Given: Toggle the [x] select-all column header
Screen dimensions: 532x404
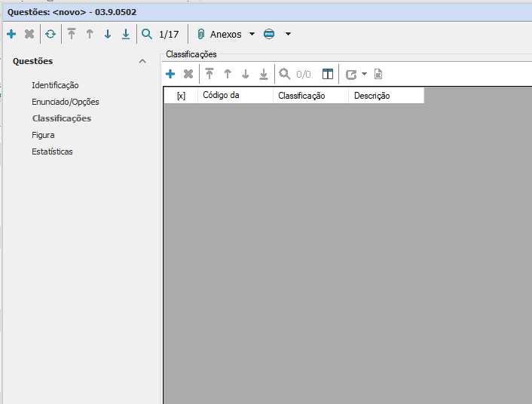Looking at the screenshot, I should [x=181, y=96].
